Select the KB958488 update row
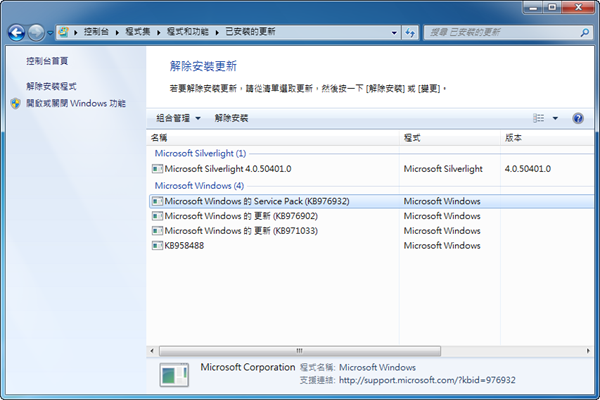The image size is (600, 400). (x=370, y=246)
